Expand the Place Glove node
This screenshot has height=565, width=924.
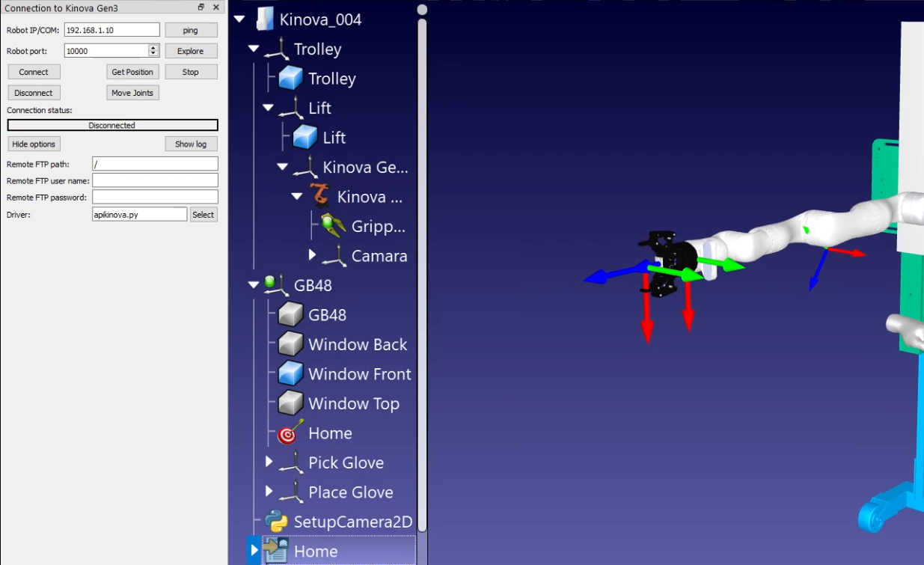click(x=269, y=492)
